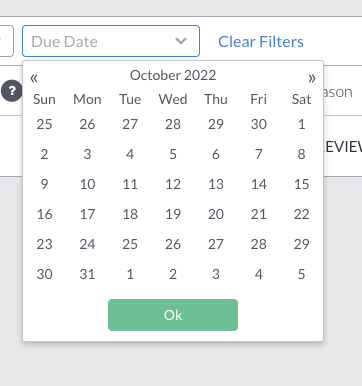Image resolution: width=362 pixels, height=386 pixels.
Task: Choose October 7 on Friday column
Action: tap(259, 154)
